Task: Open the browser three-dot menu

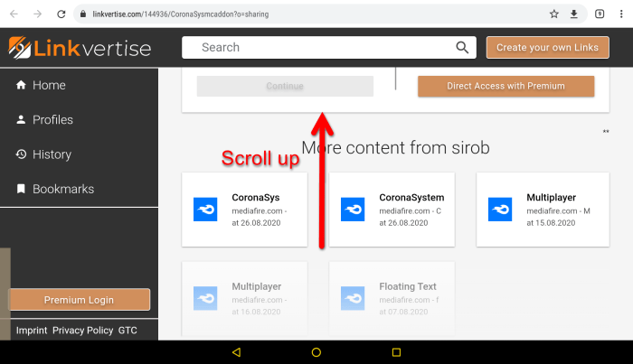Action: pyautogui.click(x=621, y=14)
